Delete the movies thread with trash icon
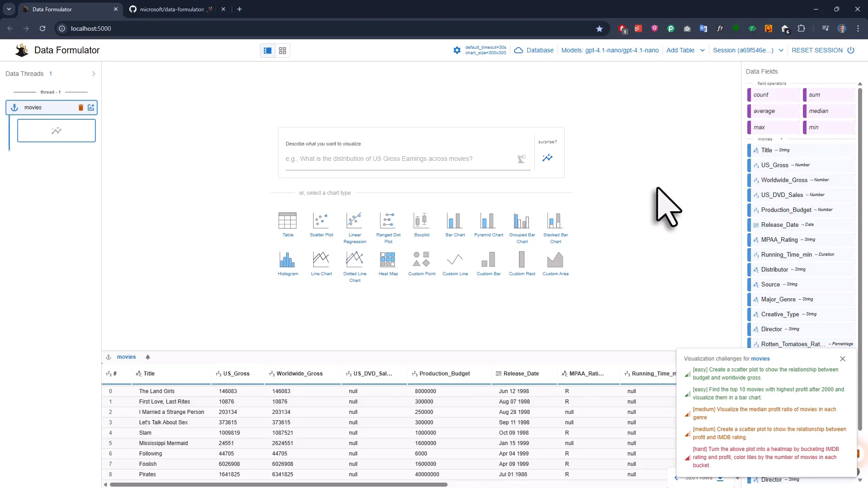The width and height of the screenshot is (868, 488). (81, 108)
